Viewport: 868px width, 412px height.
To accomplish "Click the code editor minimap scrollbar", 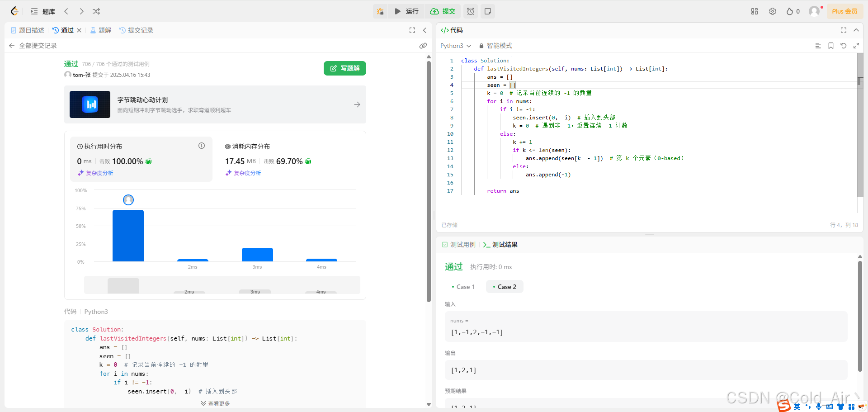I will click(860, 125).
